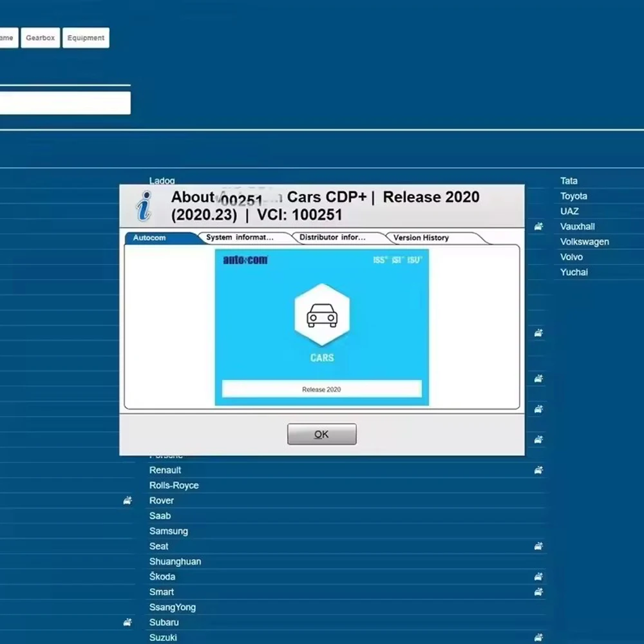Click the Release 2020 white bar

click(x=321, y=389)
